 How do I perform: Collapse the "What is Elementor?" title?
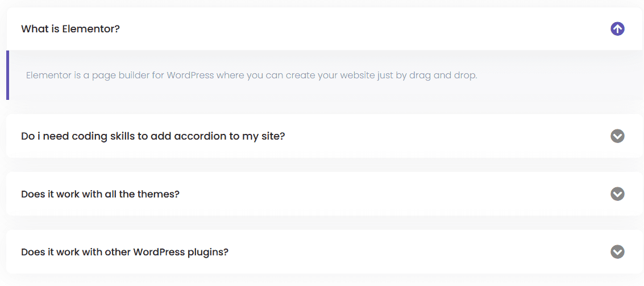pyautogui.click(x=70, y=29)
